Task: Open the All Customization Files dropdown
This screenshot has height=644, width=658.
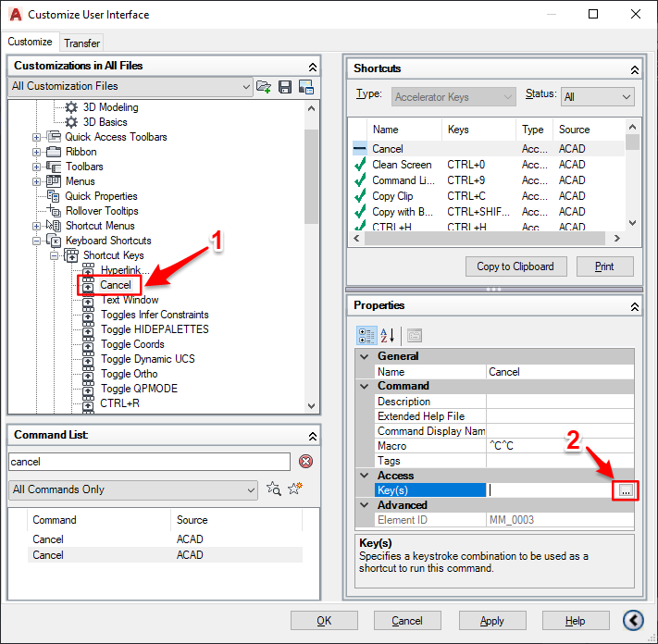Action: coord(130,86)
